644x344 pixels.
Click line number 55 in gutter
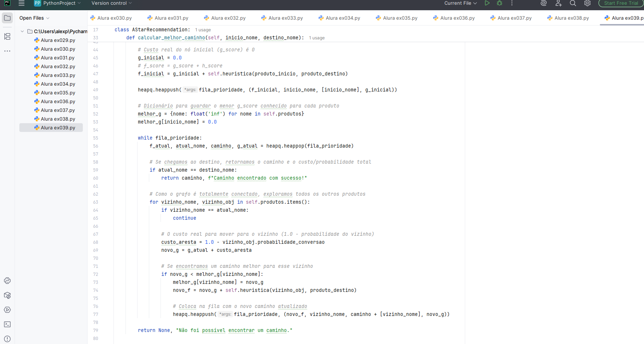pos(96,138)
